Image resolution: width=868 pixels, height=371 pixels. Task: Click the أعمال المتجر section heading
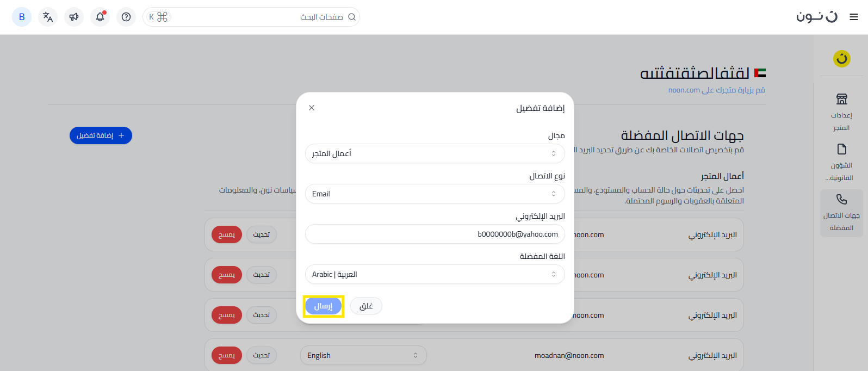point(722,176)
